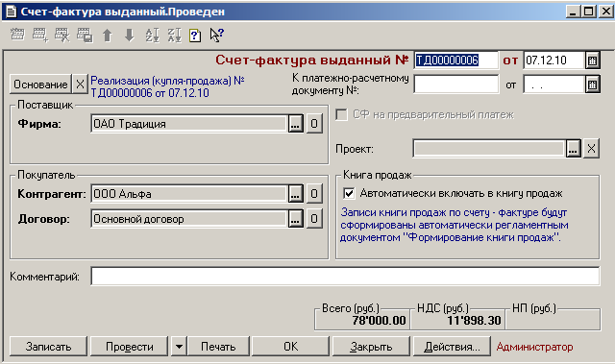Toggle the advance payment invoice checkbox
The image size is (615, 364).
341,115
